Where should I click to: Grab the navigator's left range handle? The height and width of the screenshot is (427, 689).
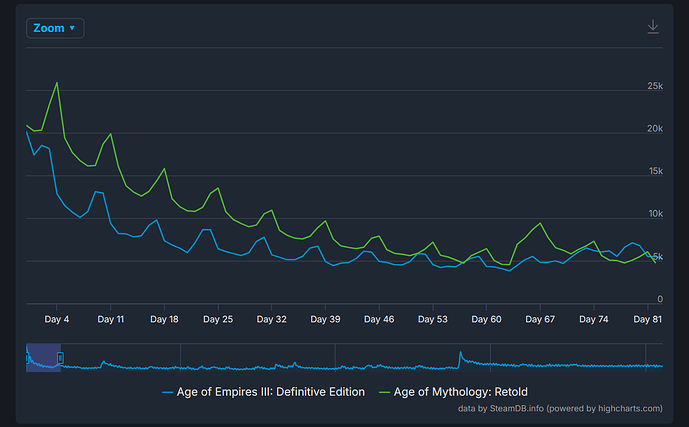coord(27,358)
